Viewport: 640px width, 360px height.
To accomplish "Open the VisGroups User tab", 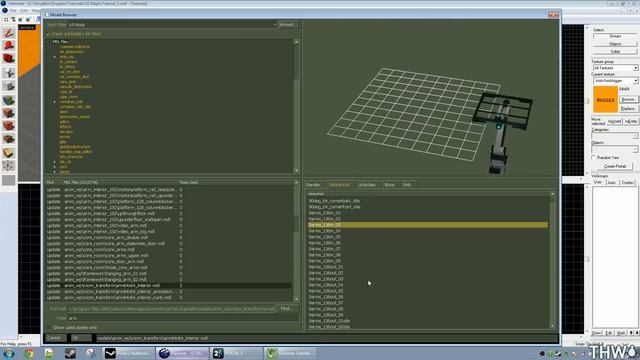I will pyautogui.click(x=598, y=182).
